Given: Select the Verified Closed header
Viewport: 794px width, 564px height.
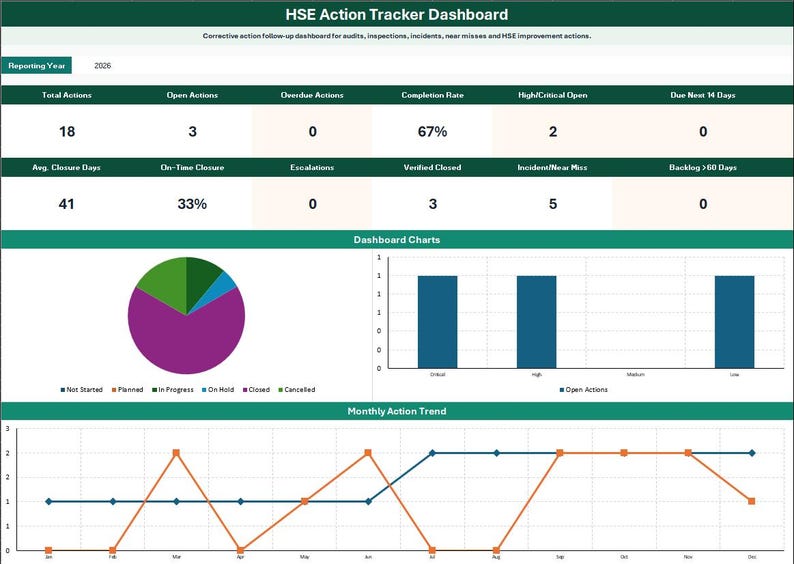Looking at the screenshot, I should click(432, 167).
